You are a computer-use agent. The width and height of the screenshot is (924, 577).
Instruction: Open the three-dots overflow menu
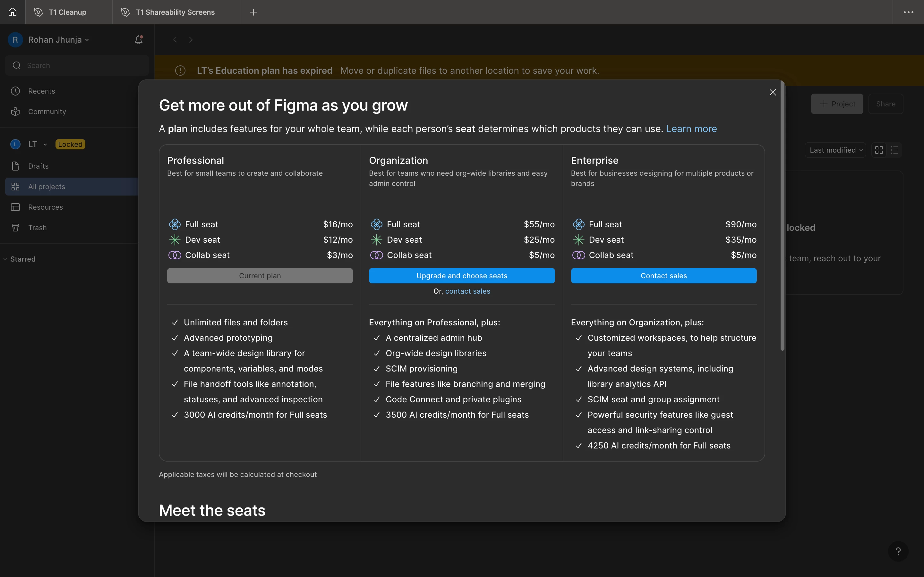pyautogui.click(x=908, y=12)
